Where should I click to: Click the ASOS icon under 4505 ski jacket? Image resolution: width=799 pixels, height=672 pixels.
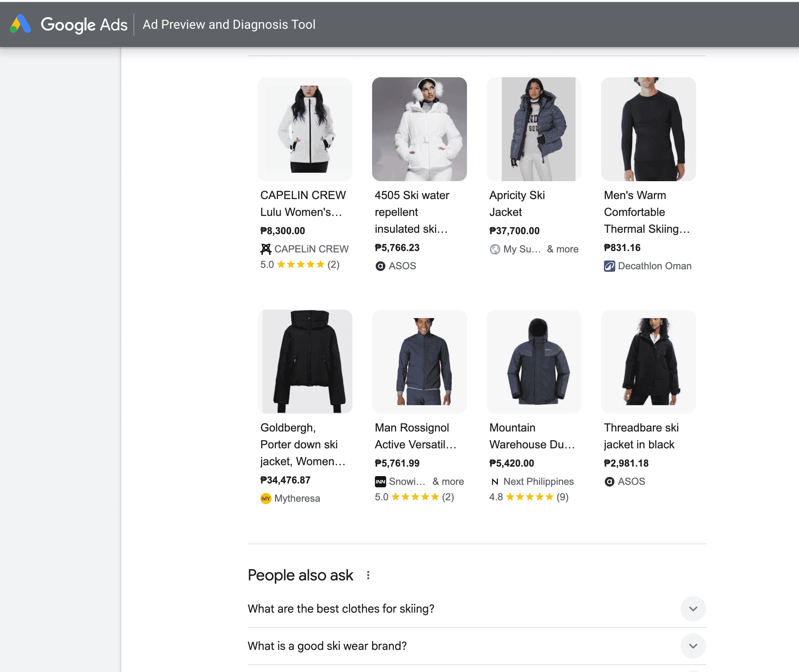[x=380, y=266]
